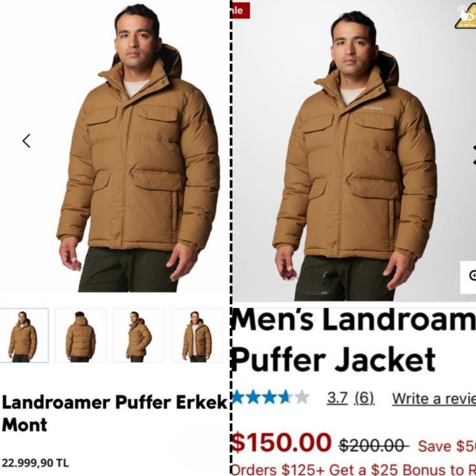Click the Write a review link

434,398
